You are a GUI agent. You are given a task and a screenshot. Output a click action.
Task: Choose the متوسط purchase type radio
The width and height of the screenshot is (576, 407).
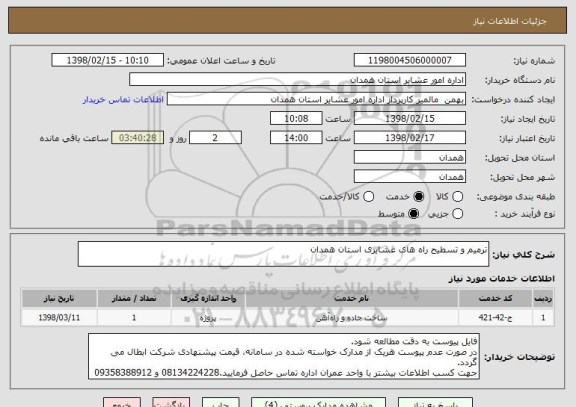[x=414, y=214]
